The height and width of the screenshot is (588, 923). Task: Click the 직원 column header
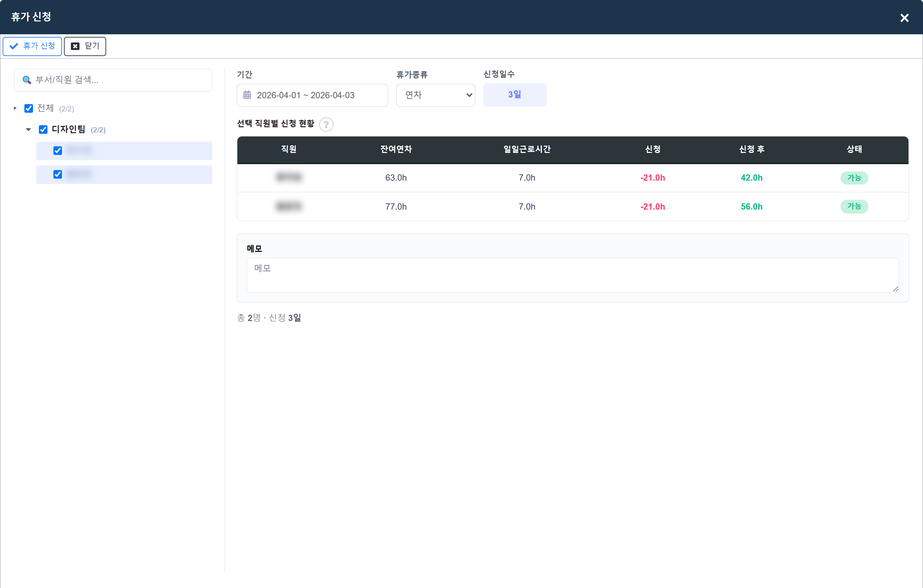tap(289, 149)
